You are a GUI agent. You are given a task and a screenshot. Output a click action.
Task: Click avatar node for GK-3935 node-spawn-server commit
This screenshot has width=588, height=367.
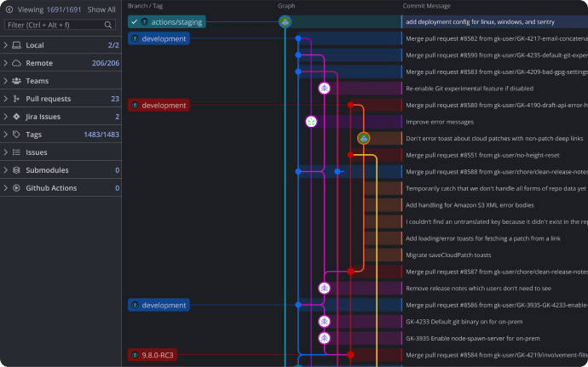[324, 338]
